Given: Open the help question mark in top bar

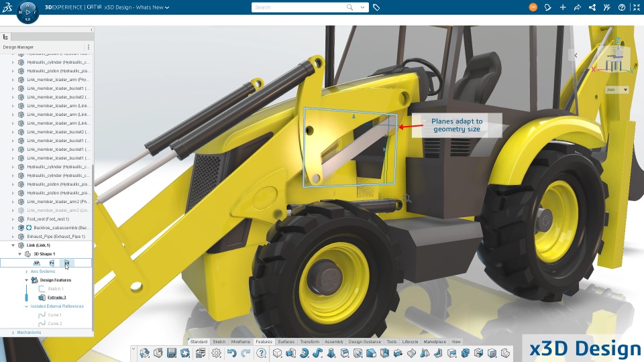Looking at the screenshot, I should click(622, 7).
